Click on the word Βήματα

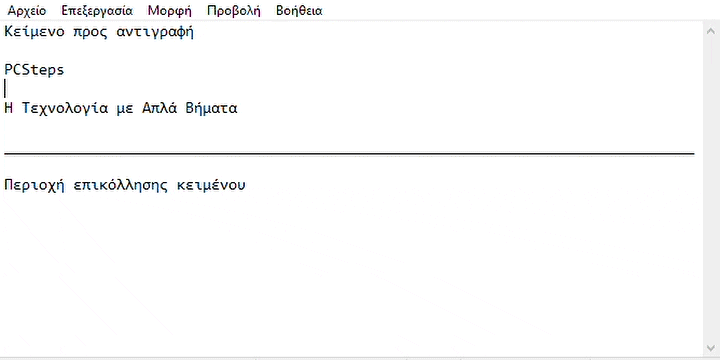211,108
